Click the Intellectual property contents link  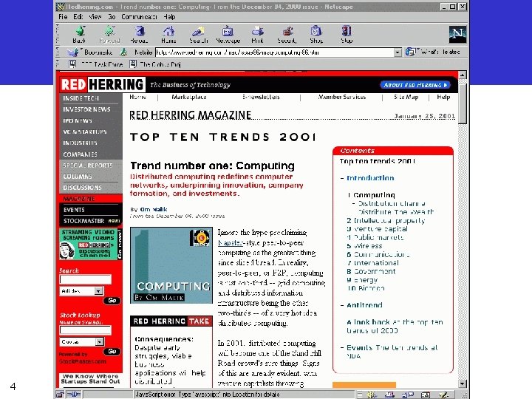coord(386,220)
